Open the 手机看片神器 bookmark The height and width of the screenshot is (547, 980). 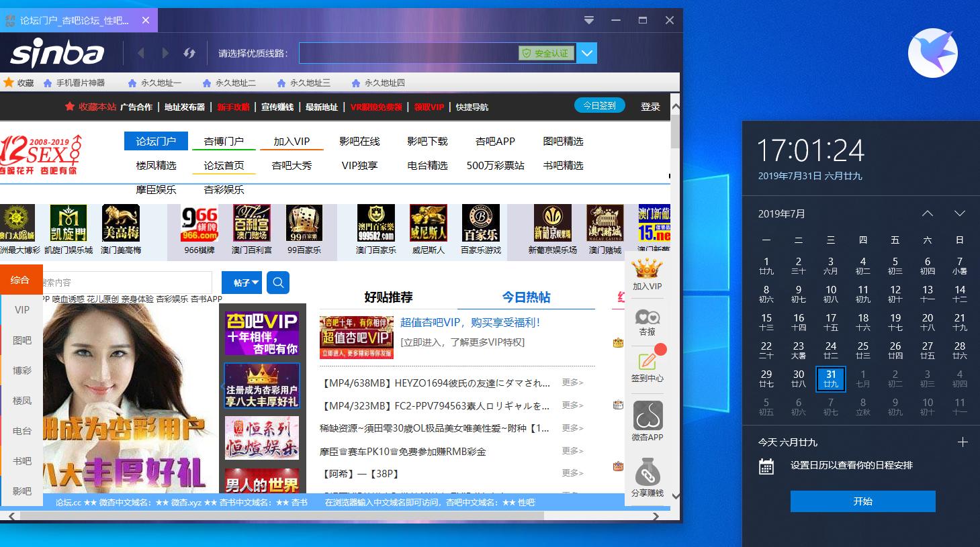tap(74, 83)
